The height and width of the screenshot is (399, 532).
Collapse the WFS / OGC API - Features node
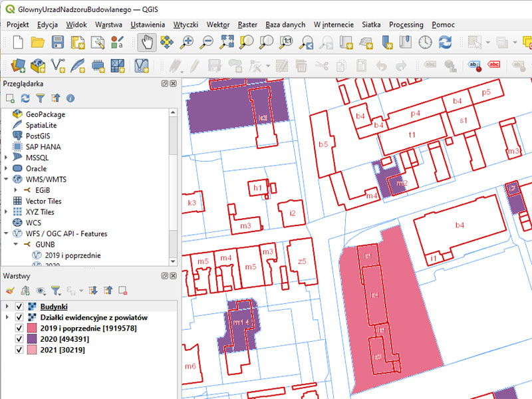(6, 233)
